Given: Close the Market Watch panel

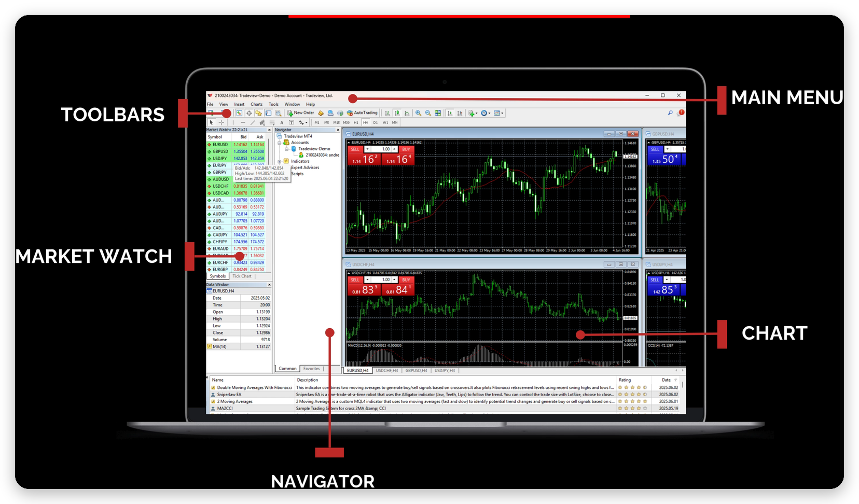Looking at the screenshot, I should click(269, 130).
